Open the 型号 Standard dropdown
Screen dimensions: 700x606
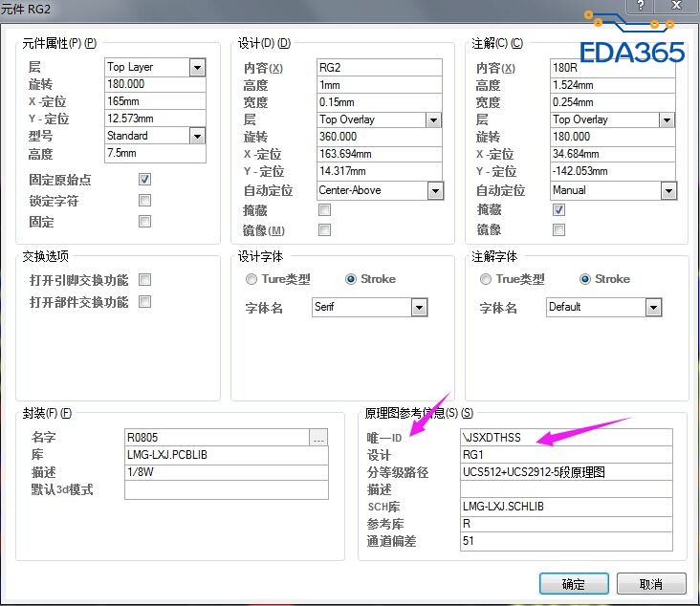point(197,136)
